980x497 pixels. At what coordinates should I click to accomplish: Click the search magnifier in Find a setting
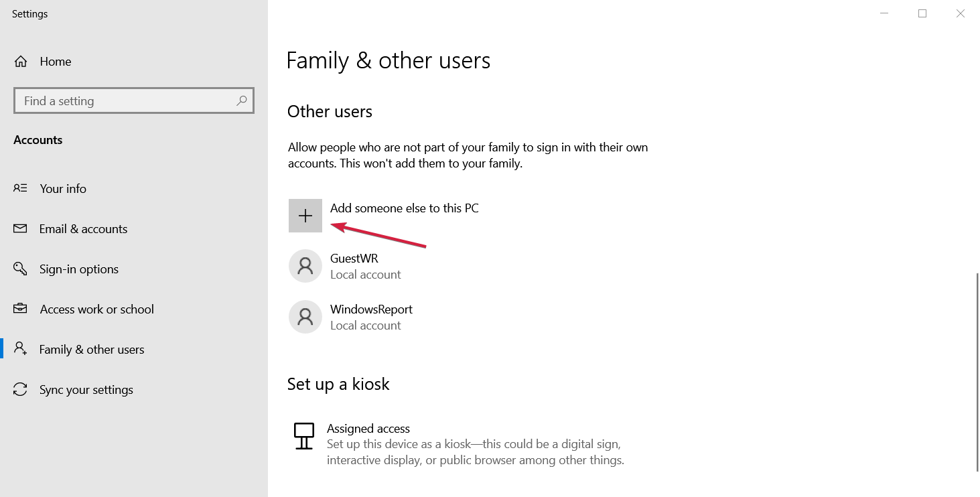(x=241, y=100)
